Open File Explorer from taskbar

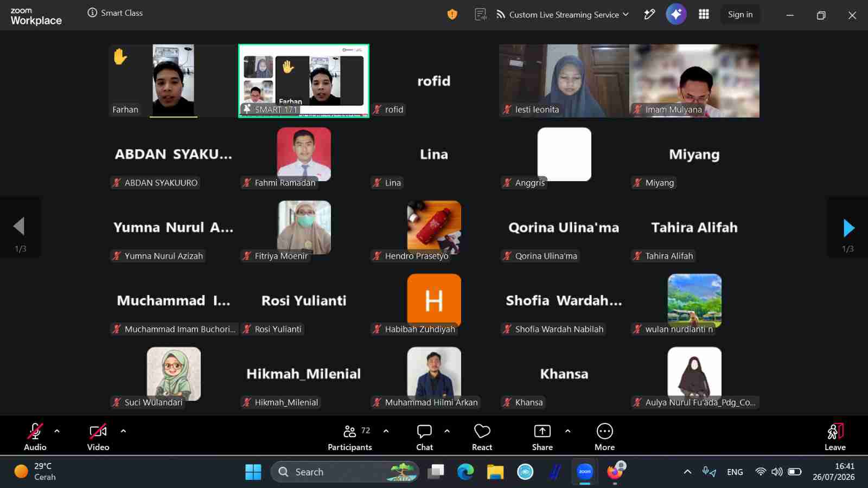pyautogui.click(x=495, y=472)
